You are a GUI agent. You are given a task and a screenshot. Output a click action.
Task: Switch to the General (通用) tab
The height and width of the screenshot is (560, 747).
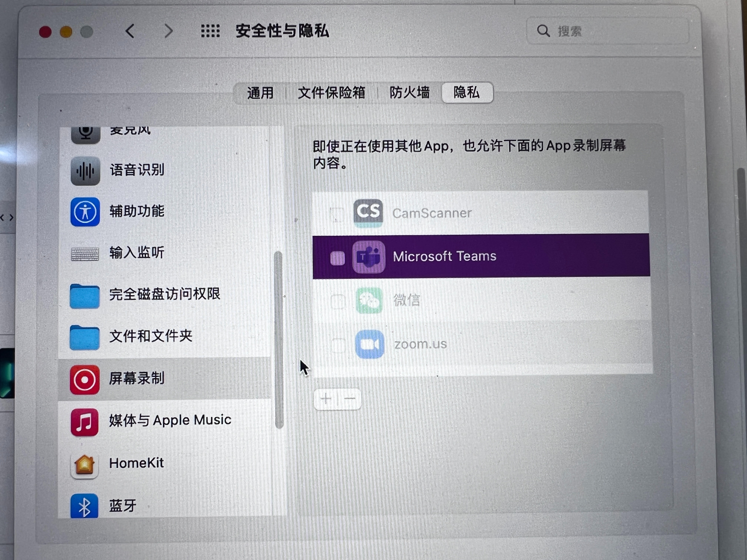(260, 93)
